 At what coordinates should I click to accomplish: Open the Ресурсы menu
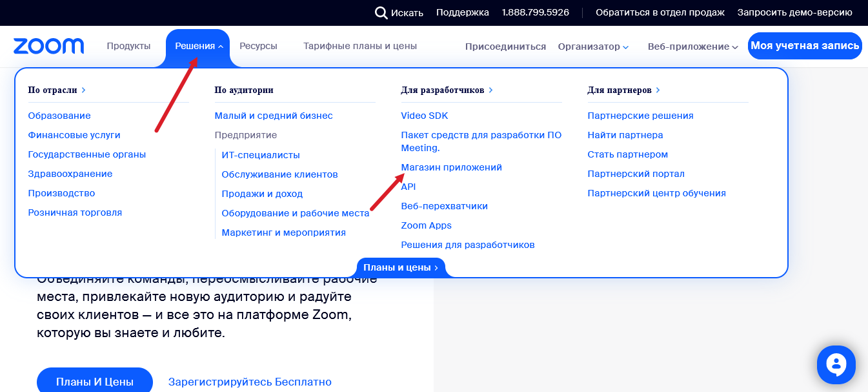point(258,46)
